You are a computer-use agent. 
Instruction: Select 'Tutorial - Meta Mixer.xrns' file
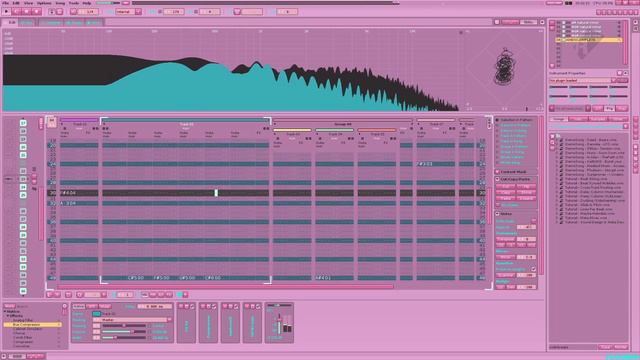coord(586,218)
